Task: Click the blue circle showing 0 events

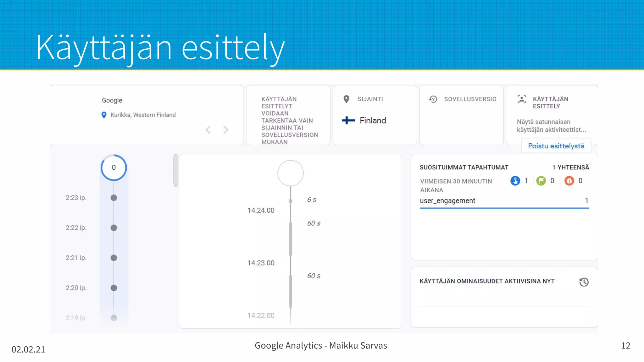Action: tap(114, 167)
